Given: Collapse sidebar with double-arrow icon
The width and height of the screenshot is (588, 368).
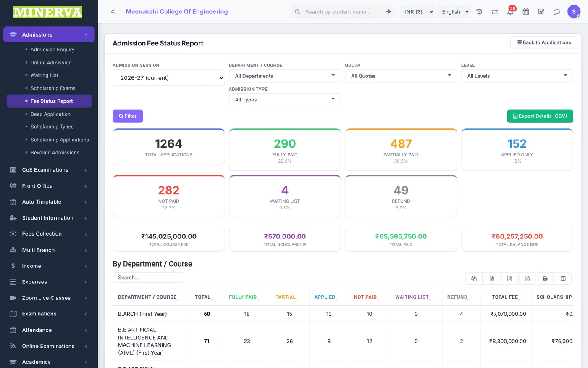Looking at the screenshot, I should coord(113,12).
